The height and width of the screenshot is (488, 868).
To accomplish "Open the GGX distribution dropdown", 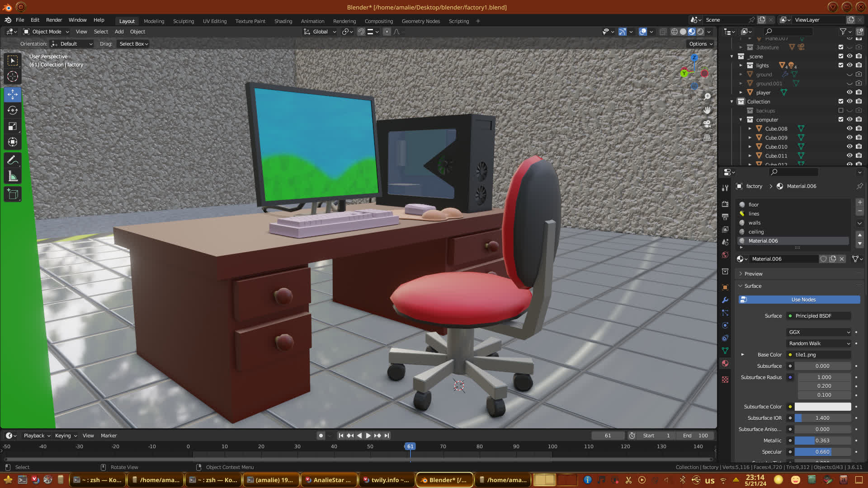I will (x=819, y=332).
